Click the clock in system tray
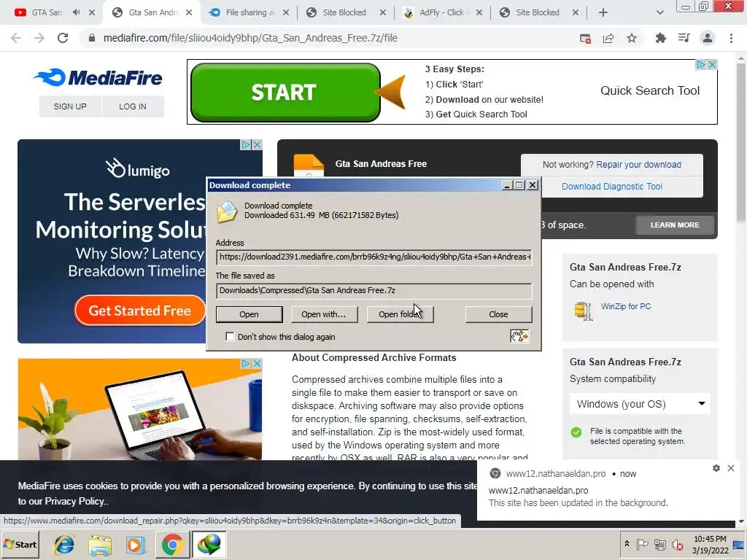 [711, 544]
